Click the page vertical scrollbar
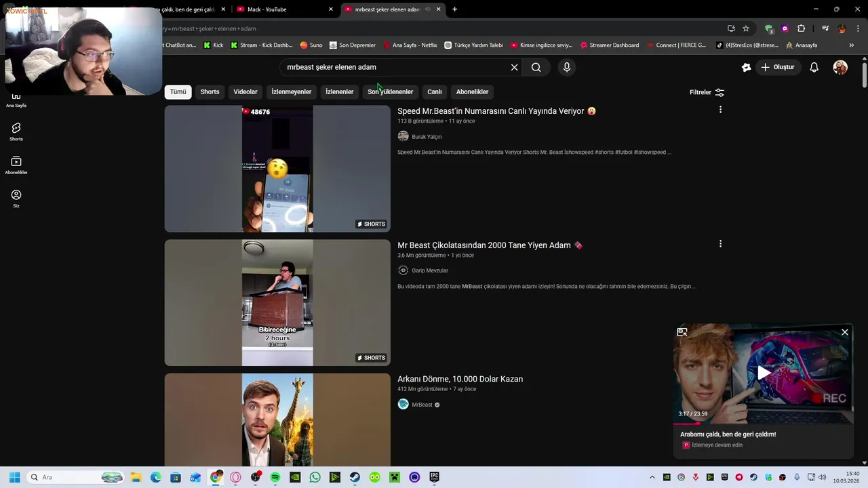 (865, 75)
